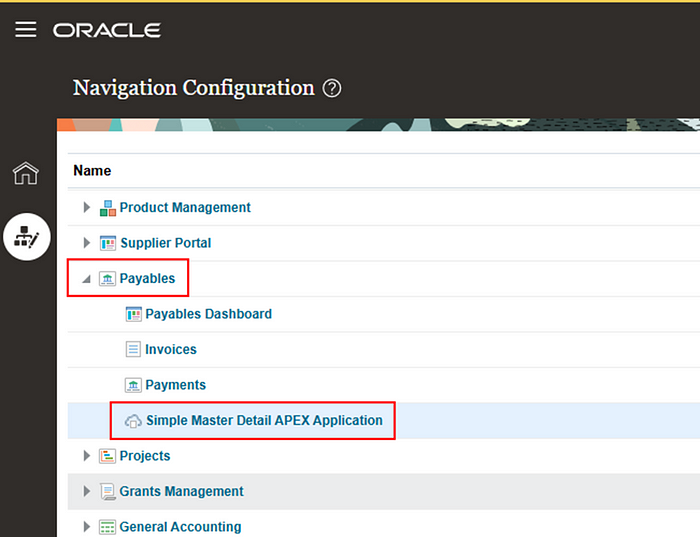Expand the Supplier Portal node
700x537 pixels.
tap(87, 243)
